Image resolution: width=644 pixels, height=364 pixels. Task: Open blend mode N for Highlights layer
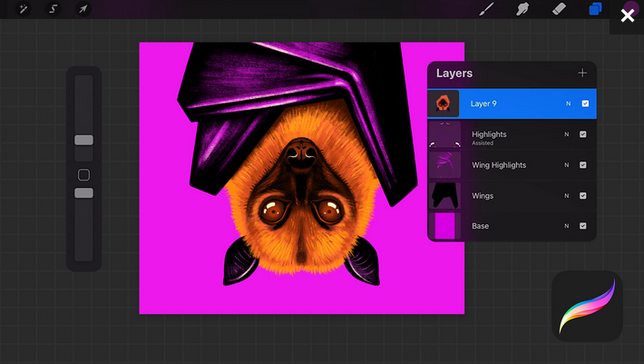tap(566, 134)
